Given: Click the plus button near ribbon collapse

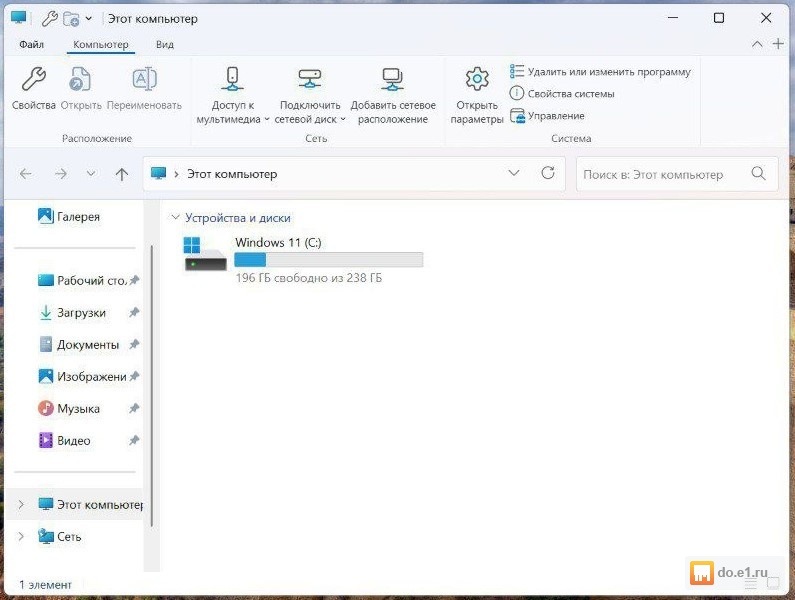Looking at the screenshot, I should point(778,44).
